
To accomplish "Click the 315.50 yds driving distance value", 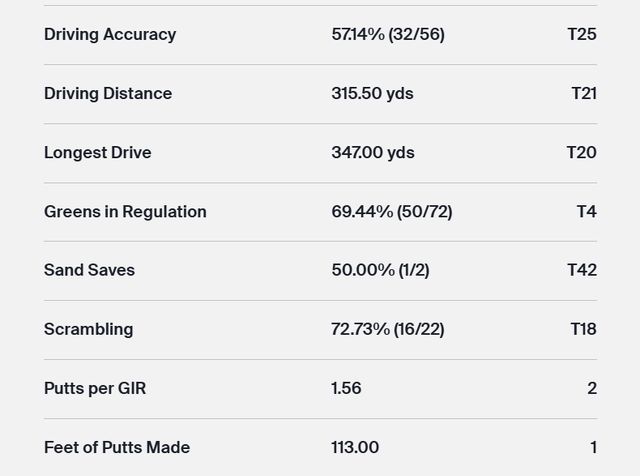I will [372, 93].
